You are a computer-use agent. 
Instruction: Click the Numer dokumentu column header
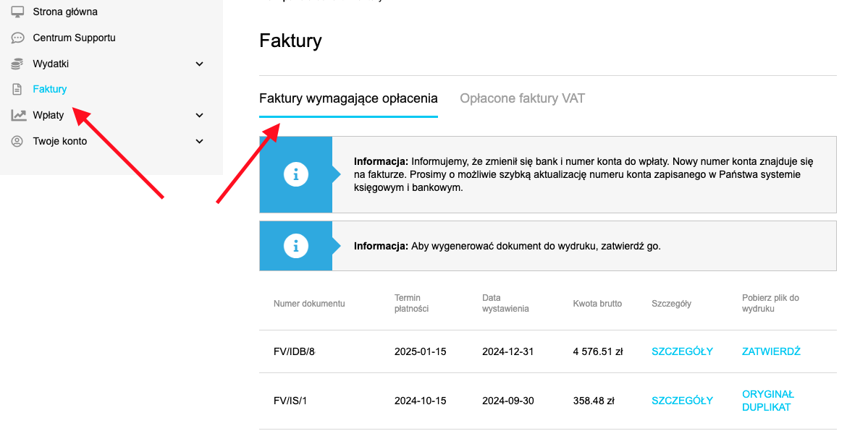(309, 304)
